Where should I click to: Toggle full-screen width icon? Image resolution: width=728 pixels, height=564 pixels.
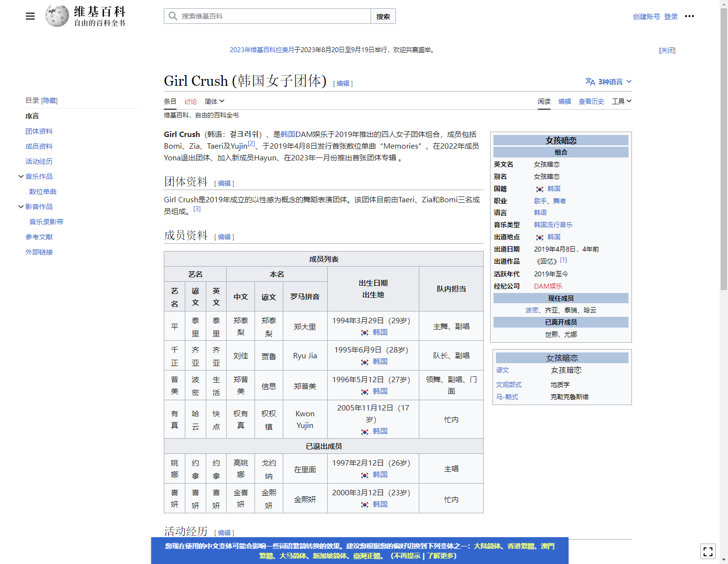[708, 551]
